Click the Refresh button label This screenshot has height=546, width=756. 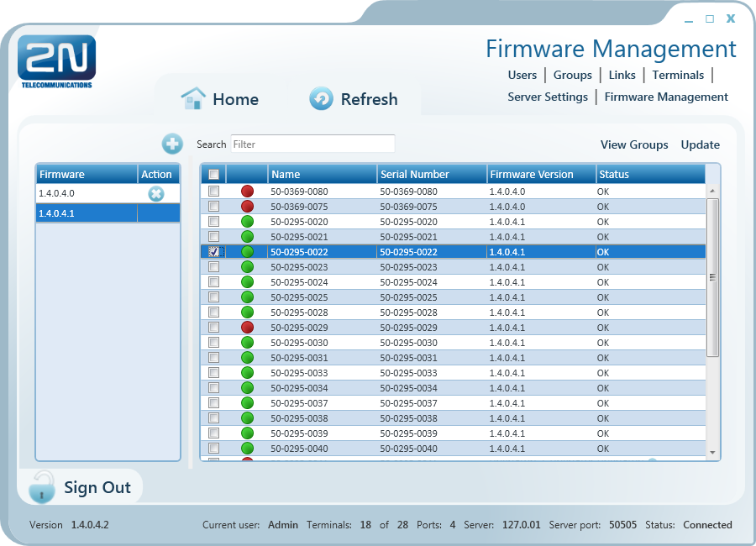pyautogui.click(x=370, y=99)
